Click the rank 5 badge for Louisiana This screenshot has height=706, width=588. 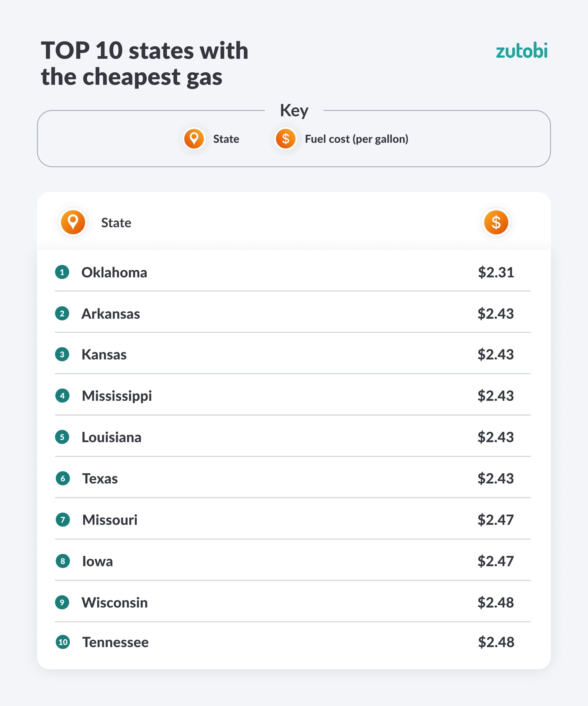click(x=62, y=437)
